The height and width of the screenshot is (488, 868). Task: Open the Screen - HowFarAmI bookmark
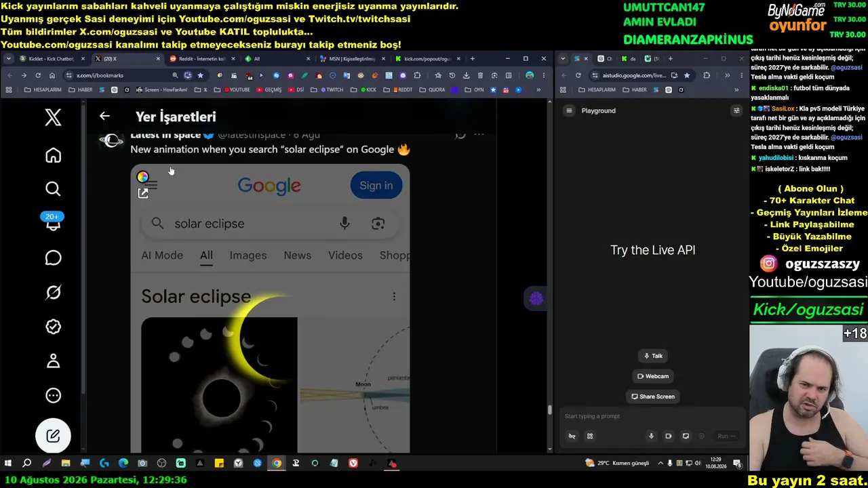tap(162, 89)
